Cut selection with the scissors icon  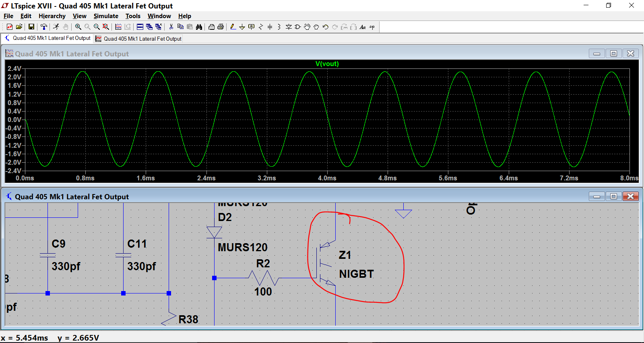pos(171,27)
